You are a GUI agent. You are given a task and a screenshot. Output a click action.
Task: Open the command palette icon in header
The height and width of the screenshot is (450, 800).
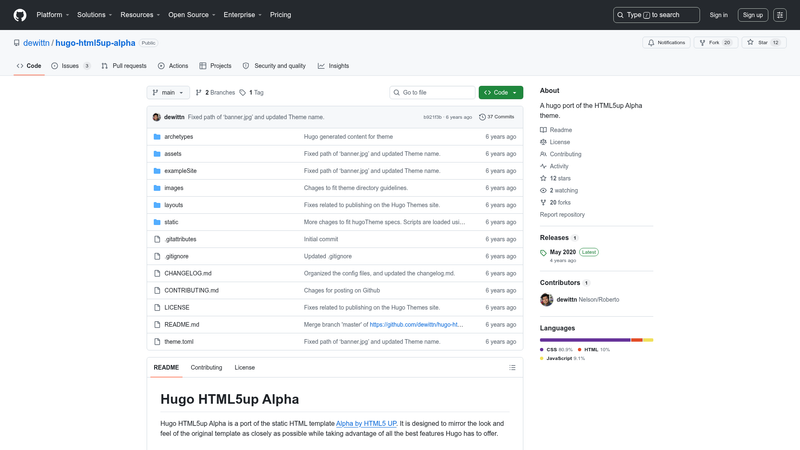(780, 15)
